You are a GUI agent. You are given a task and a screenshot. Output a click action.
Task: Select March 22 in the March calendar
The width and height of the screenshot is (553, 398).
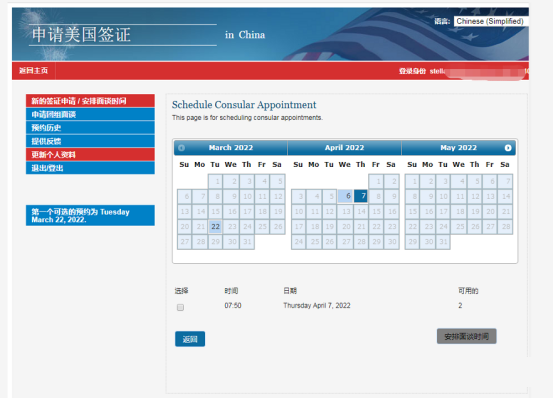(x=215, y=226)
